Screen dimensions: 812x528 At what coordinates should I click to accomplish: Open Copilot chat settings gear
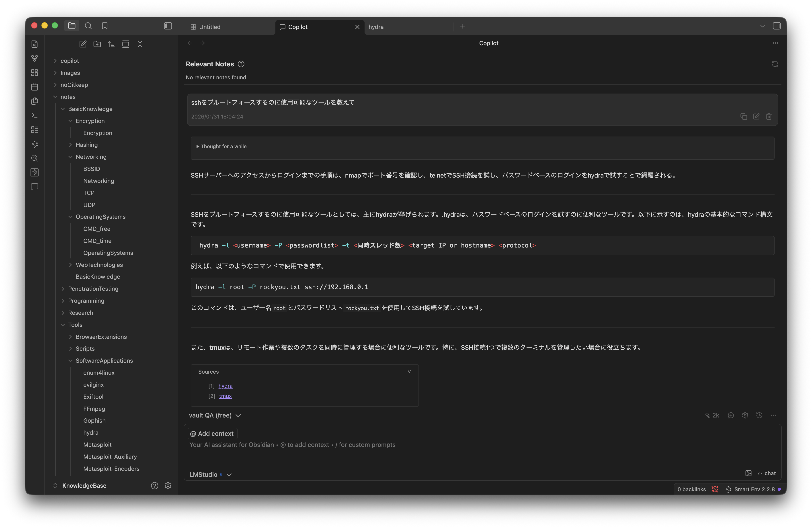(745, 415)
